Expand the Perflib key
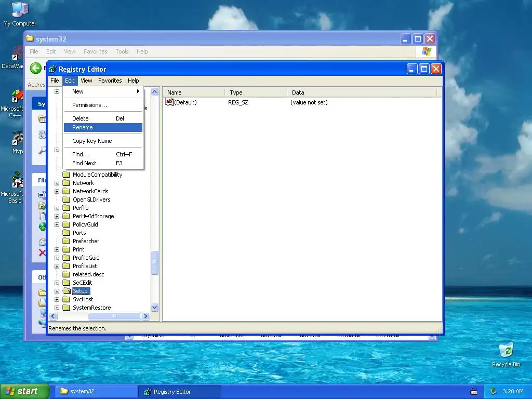Screen dimensions: 532x399 [57, 208]
